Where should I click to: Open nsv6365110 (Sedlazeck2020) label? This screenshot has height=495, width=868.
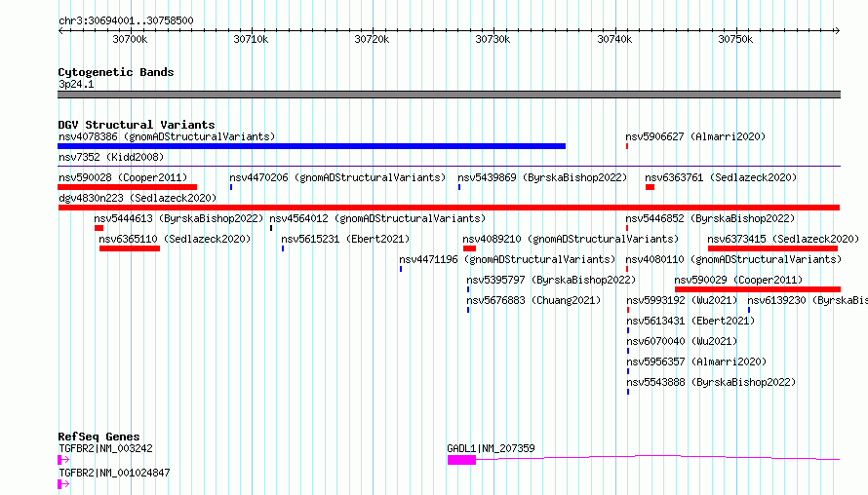175,239
